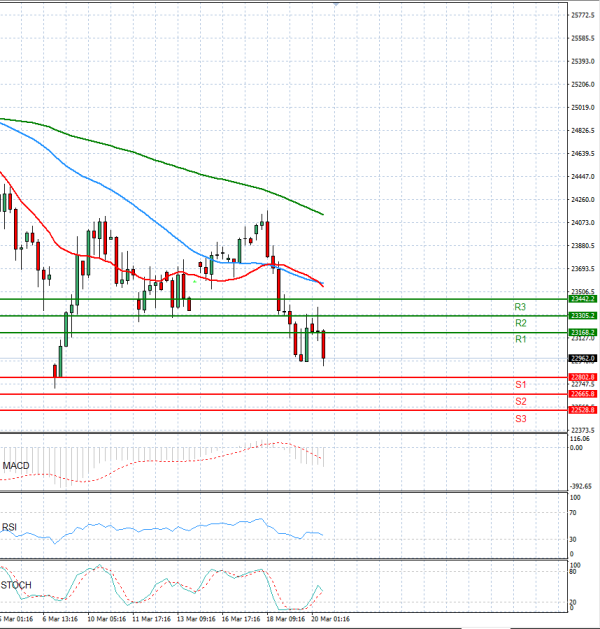The width and height of the screenshot is (600, 629).
Task: Click the 10 Mar 05:16 time axis label
Action: click(x=107, y=620)
